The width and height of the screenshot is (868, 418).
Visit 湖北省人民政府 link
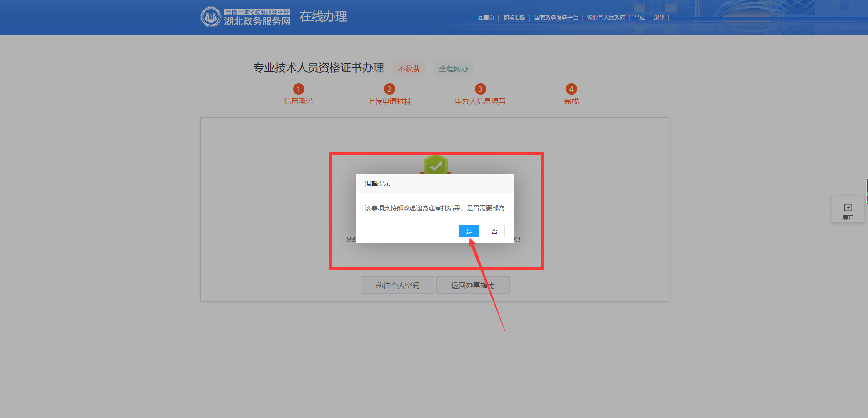(606, 18)
